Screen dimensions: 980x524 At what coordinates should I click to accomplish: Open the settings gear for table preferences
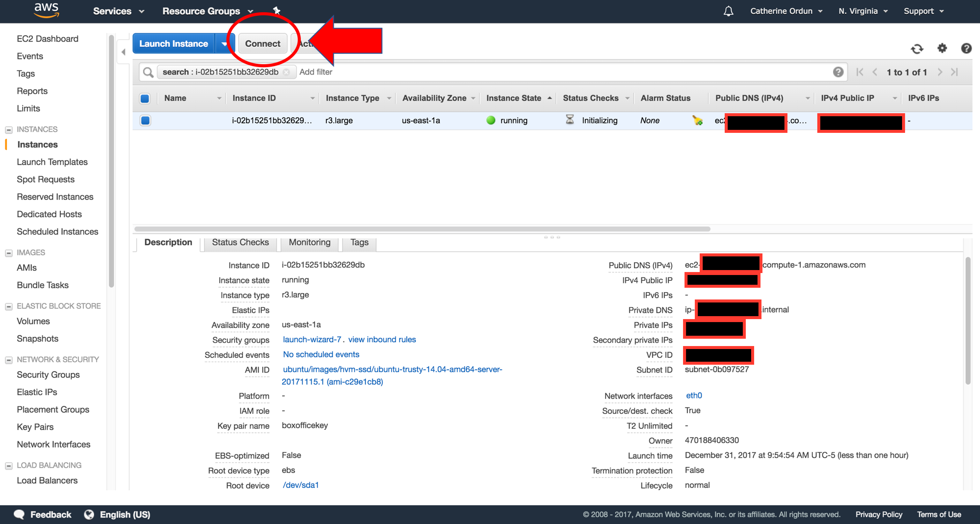(942, 48)
